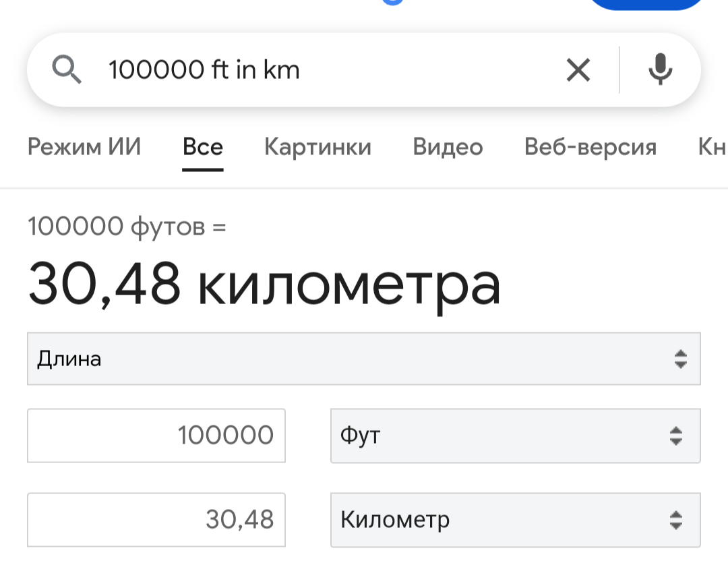Screen dimensions: 728x569
Task: Click the up-down arrows on Длина selector
Action: coord(681,359)
